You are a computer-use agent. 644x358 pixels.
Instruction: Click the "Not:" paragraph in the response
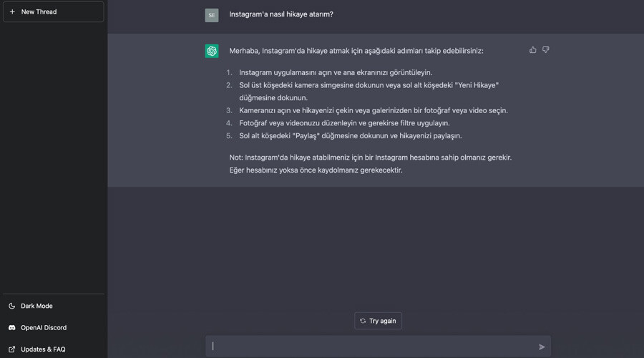[370, 163]
